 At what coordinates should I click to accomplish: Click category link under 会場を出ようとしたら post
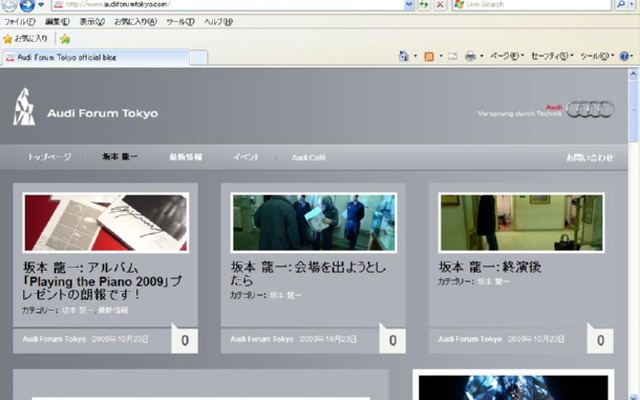click(x=285, y=295)
